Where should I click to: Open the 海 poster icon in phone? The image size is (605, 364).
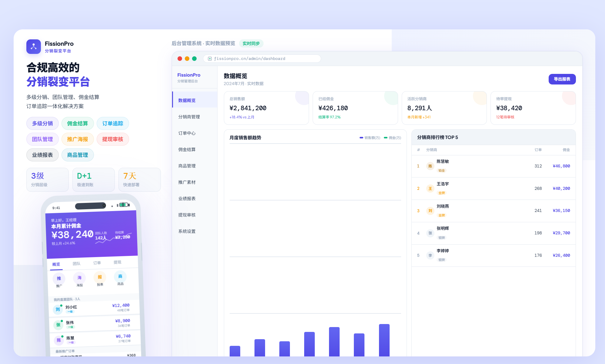tap(79, 278)
